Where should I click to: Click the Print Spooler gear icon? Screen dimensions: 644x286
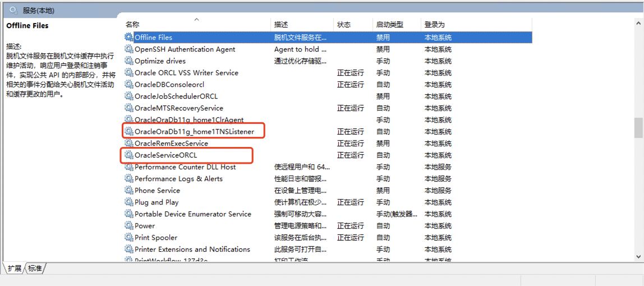click(129, 238)
